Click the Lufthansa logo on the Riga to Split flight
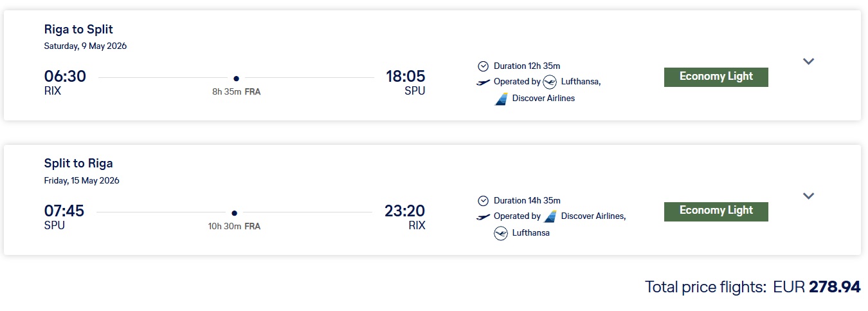Image resolution: width=868 pixels, height=311 pixels. point(550,82)
